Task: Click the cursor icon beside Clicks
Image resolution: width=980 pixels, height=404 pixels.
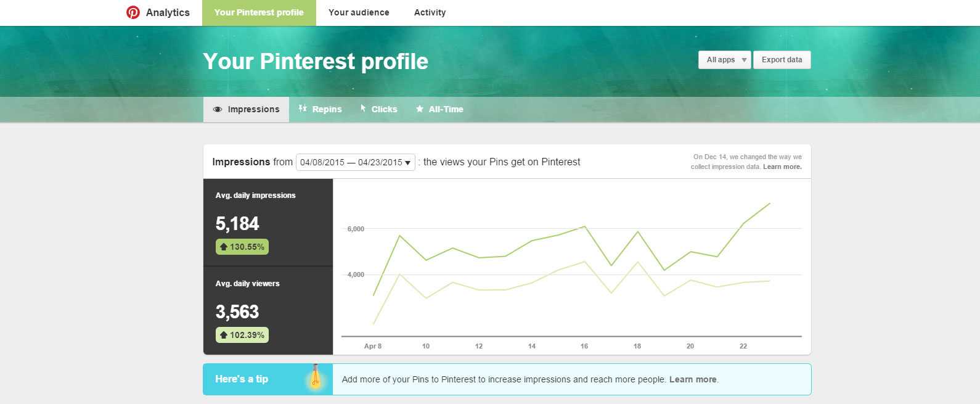Action: pos(363,109)
